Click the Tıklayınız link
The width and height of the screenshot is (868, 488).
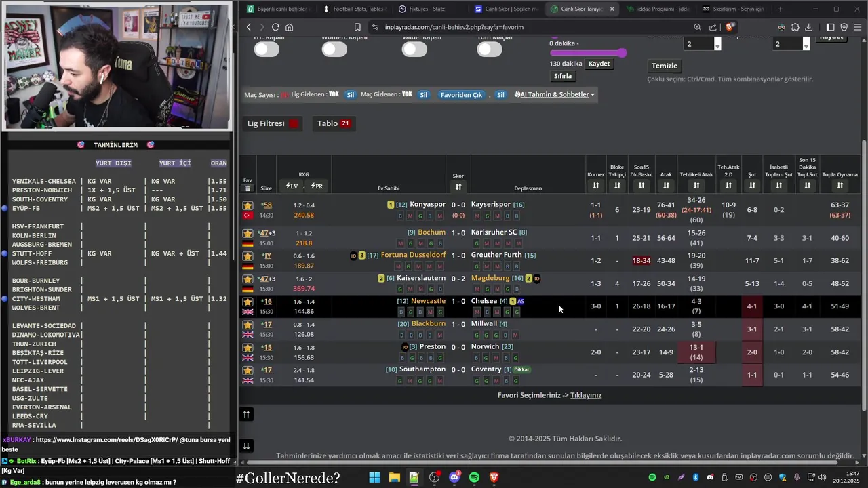pyautogui.click(x=586, y=395)
